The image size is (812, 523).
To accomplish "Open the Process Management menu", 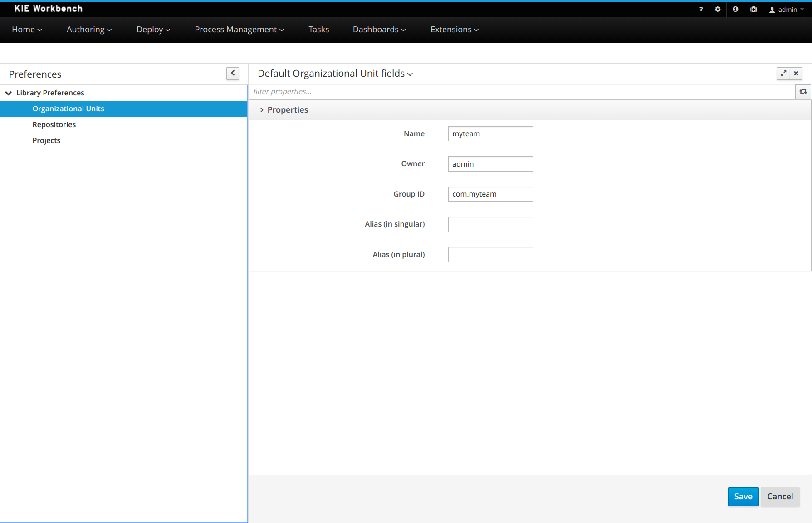I will 239,30.
